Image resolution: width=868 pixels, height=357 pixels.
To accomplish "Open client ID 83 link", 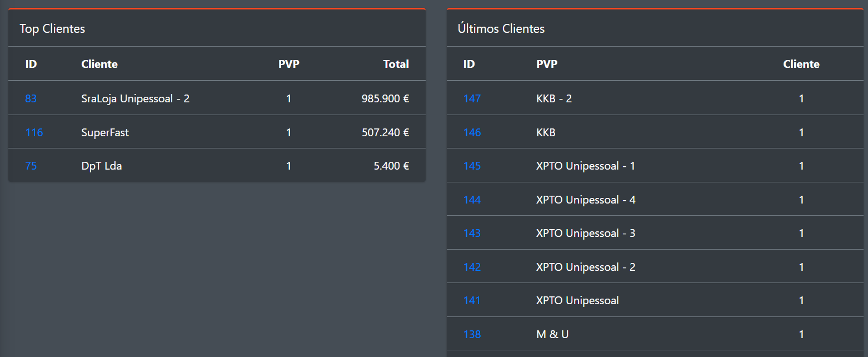I will [31, 98].
